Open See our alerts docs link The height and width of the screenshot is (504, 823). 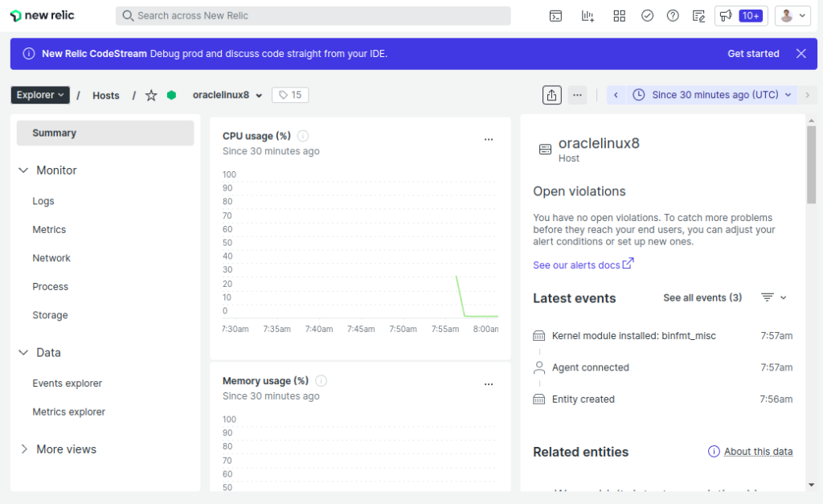(x=583, y=264)
